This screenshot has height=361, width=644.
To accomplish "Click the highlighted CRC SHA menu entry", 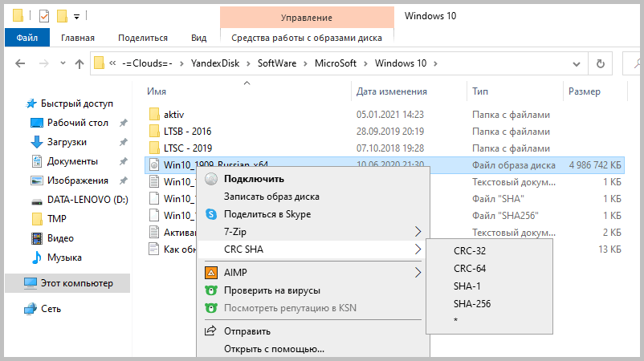I will tap(313, 249).
